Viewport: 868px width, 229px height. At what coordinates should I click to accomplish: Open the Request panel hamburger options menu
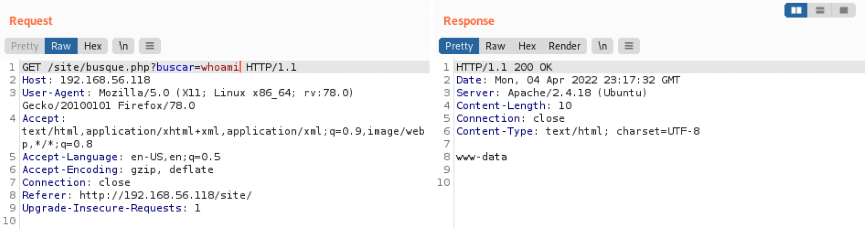(x=149, y=46)
